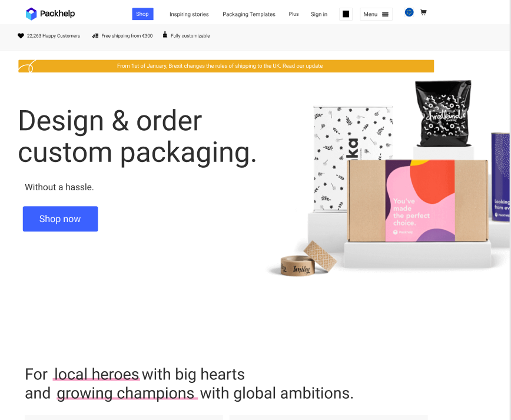Image resolution: width=511 pixels, height=420 pixels.
Task: Open the Plus navigation item
Action: click(x=294, y=14)
